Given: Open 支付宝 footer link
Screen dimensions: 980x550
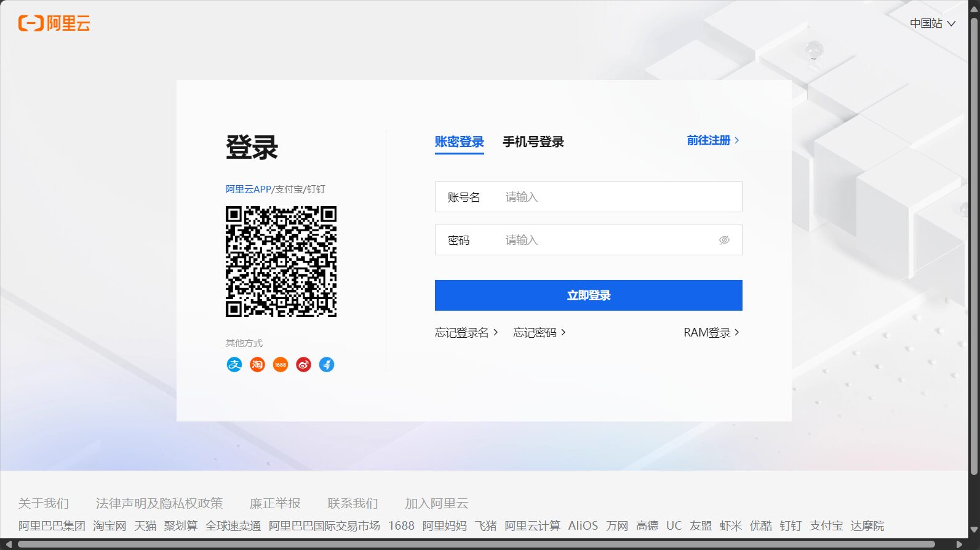Looking at the screenshot, I should coord(826,525).
